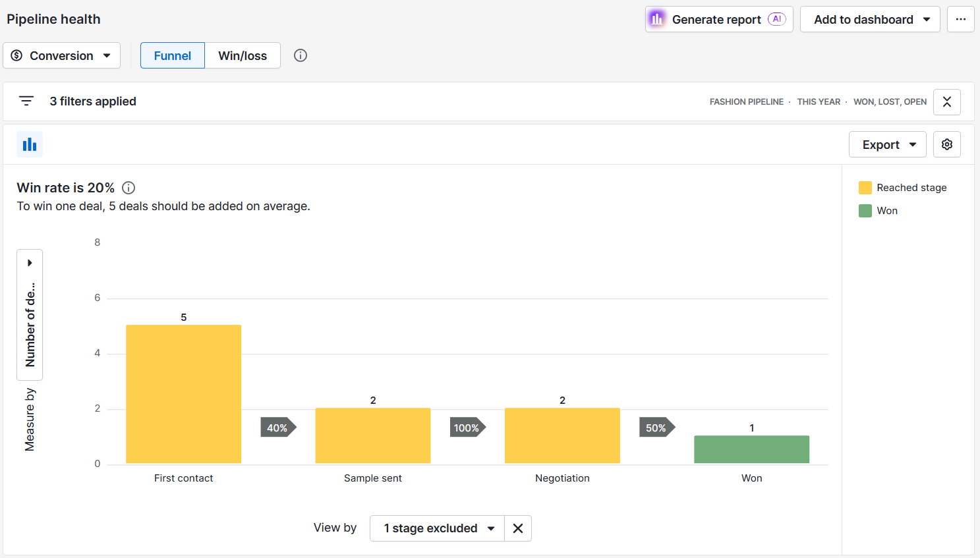The height and width of the screenshot is (558, 980).
Task: Click the blue bar chart view icon
Action: 30,144
